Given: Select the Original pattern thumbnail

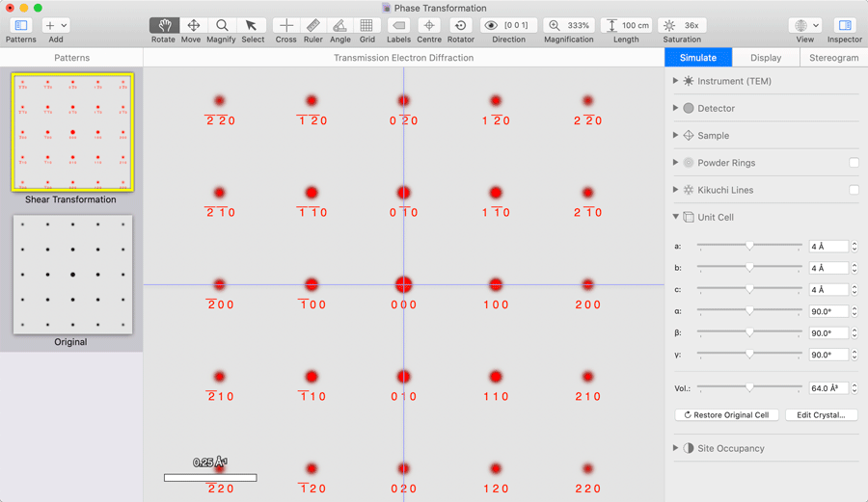Looking at the screenshot, I should tap(72, 275).
